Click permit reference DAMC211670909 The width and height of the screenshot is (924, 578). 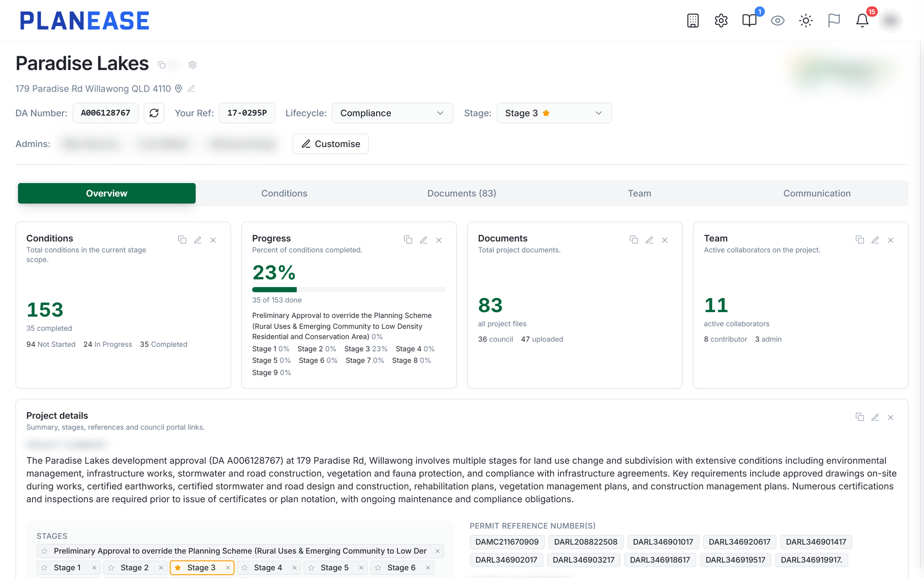[x=507, y=542]
